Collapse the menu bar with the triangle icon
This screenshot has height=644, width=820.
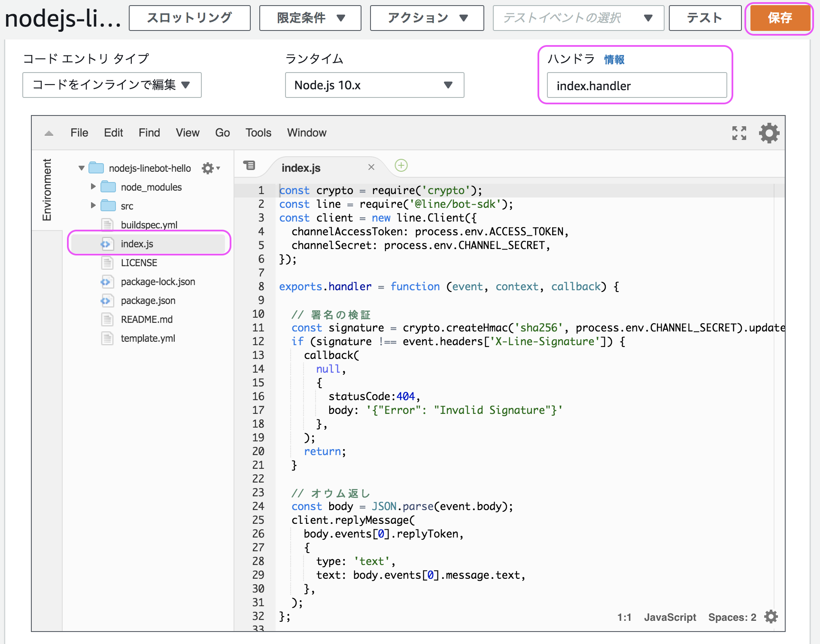[x=49, y=133]
